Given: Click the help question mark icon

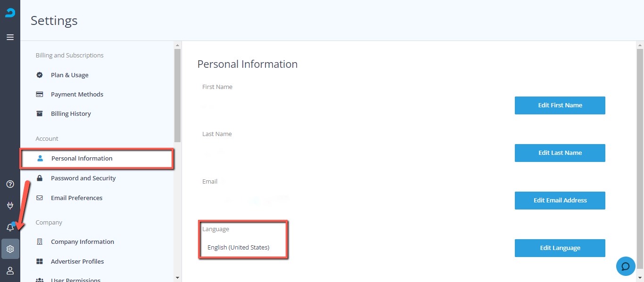Looking at the screenshot, I should point(10,184).
